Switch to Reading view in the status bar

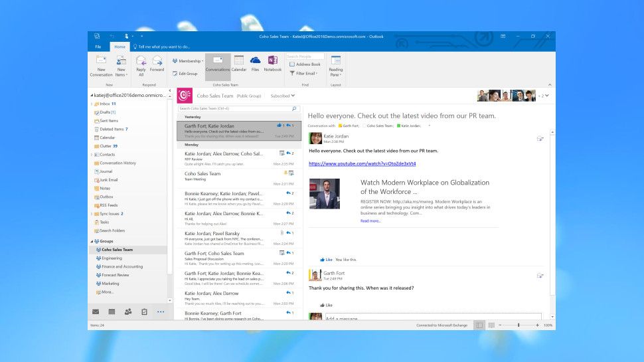(x=491, y=325)
